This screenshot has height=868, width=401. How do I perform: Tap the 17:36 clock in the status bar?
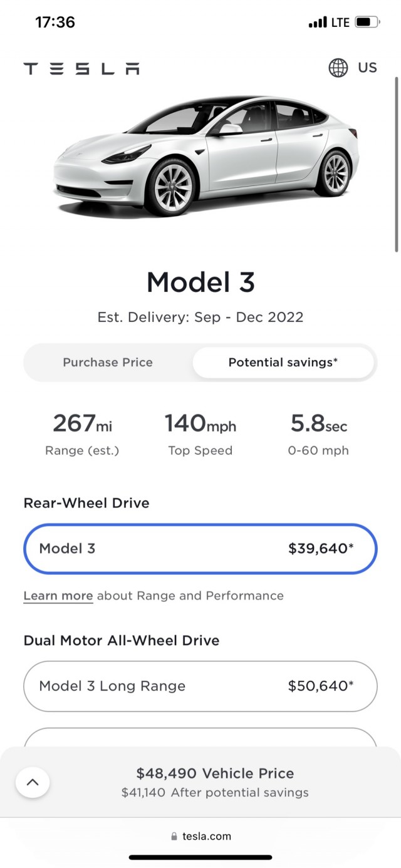pos(55,23)
